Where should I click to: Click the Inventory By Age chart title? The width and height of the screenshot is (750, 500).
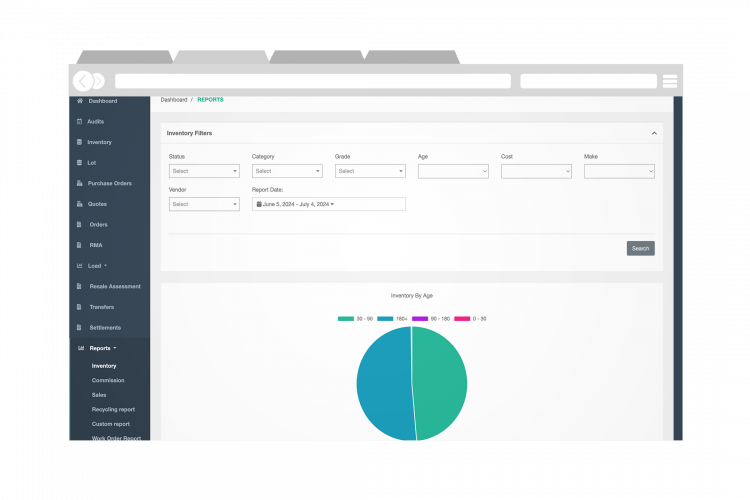[412, 296]
